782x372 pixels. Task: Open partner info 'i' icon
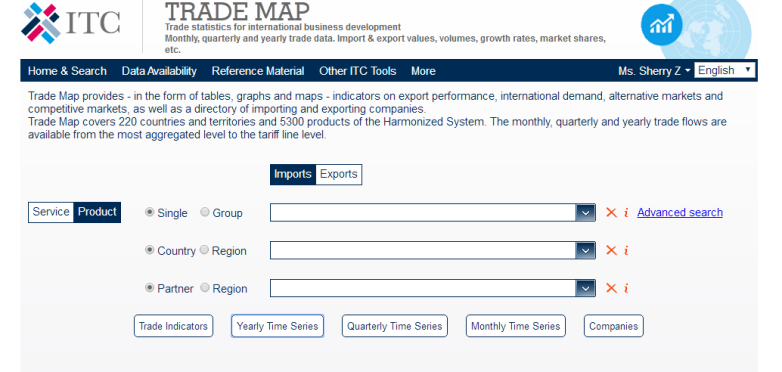(626, 288)
